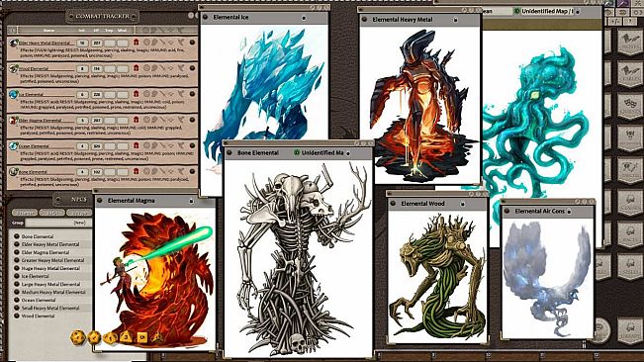Click lock icon on Elemental Magma window
This screenshot has height=362, width=644.
tap(191, 201)
